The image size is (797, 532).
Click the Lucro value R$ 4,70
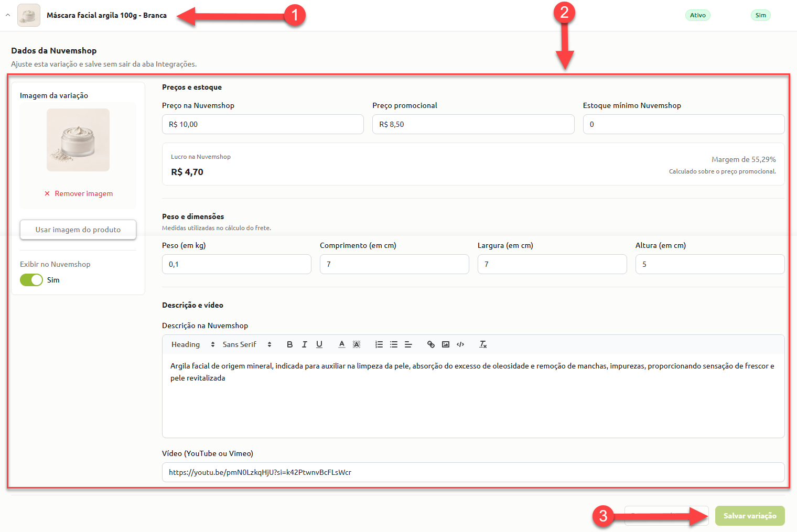pos(187,172)
